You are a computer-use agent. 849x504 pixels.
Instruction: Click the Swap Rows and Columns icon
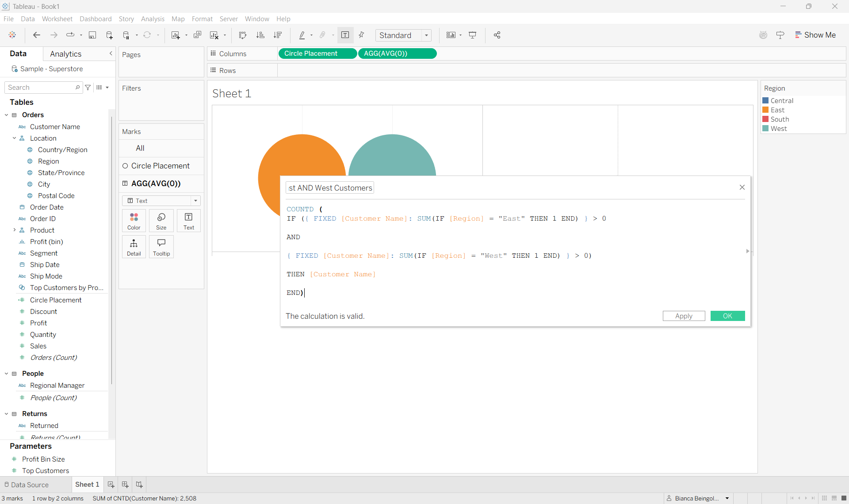(243, 35)
